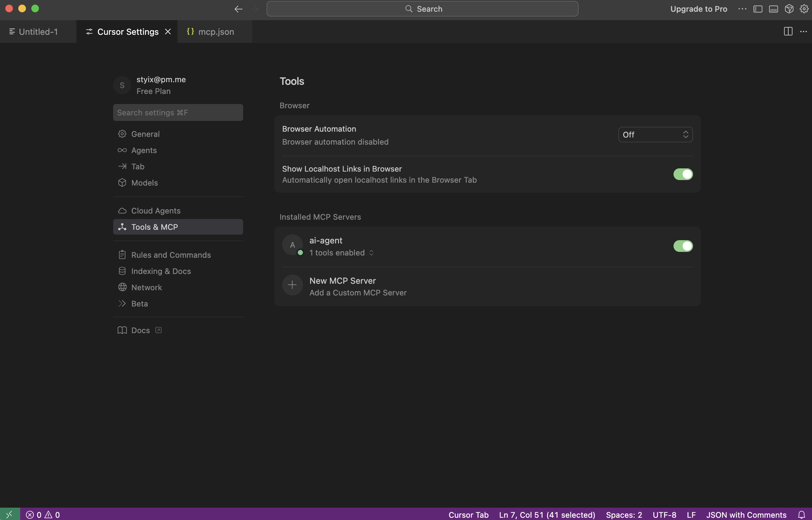This screenshot has height=520, width=812.
Task: Click the General gear icon
Action: (122, 134)
